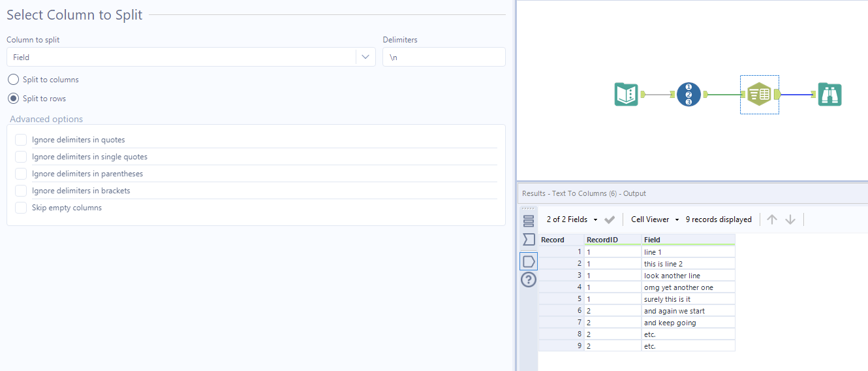Enable Ignore delimiters in single quotes

click(x=21, y=157)
